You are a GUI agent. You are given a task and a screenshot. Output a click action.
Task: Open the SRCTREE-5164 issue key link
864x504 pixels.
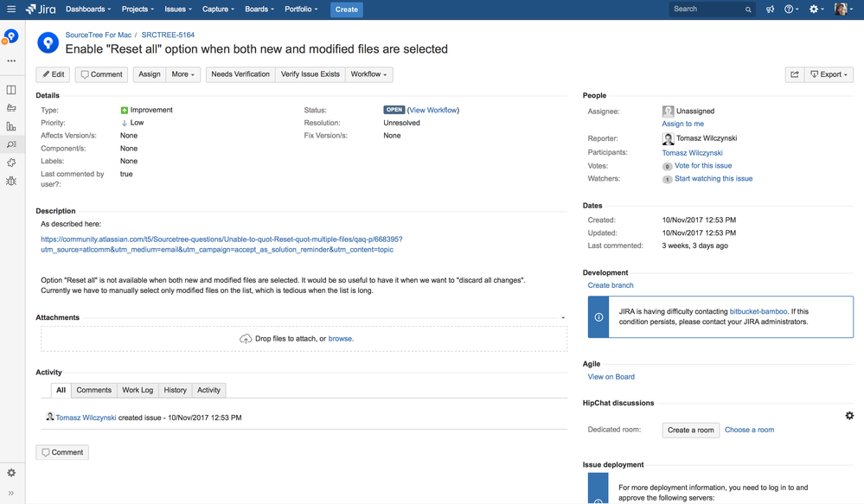(x=168, y=35)
